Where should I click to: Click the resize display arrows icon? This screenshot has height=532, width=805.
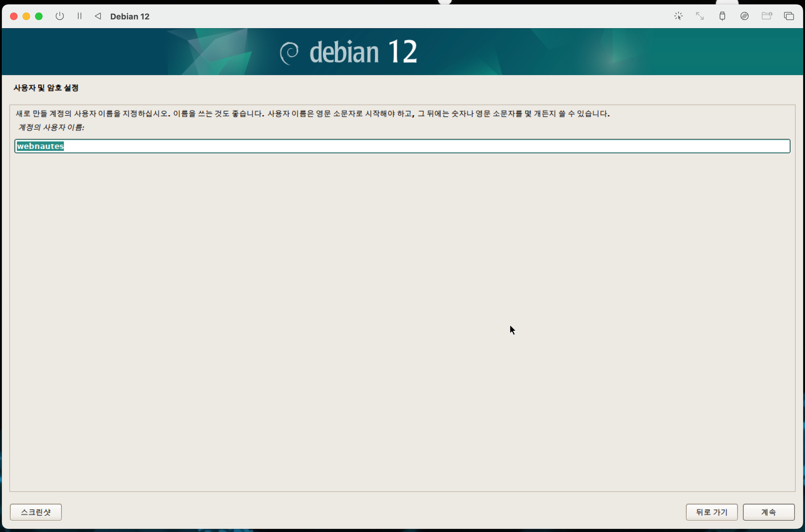click(700, 16)
